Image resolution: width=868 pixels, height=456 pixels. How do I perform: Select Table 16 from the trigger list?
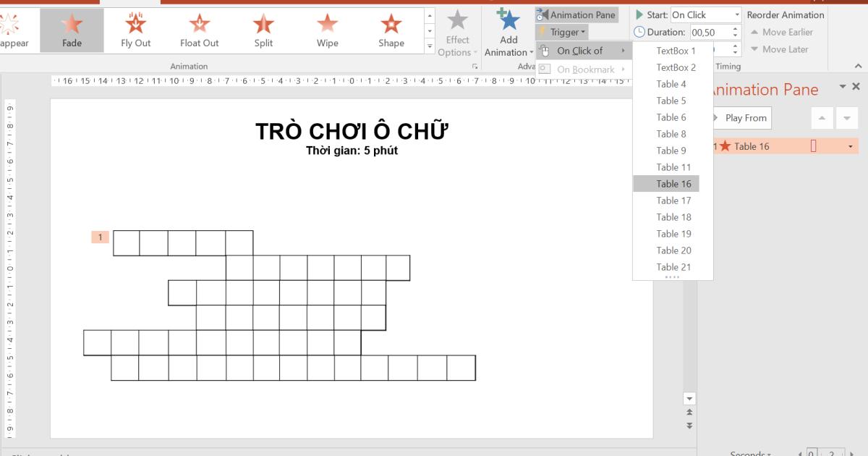click(x=673, y=183)
